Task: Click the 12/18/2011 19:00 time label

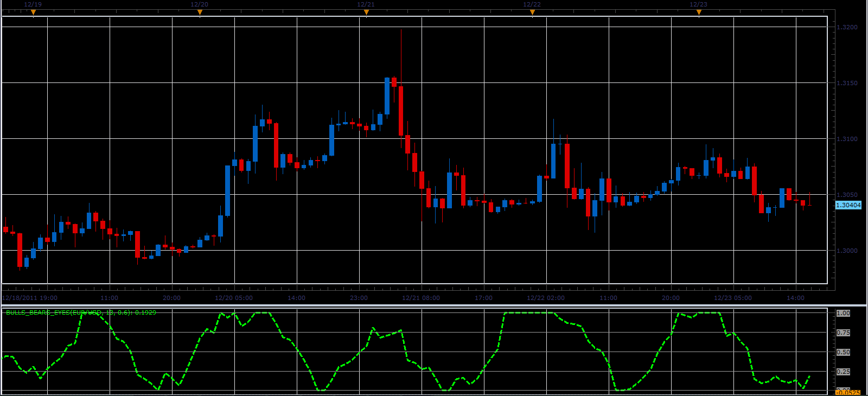Action: pos(30,298)
